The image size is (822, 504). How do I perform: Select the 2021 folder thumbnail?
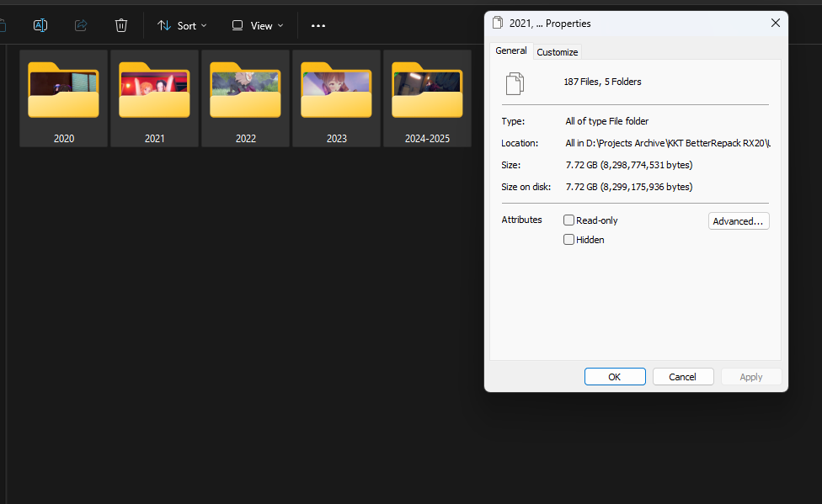click(154, 90)
